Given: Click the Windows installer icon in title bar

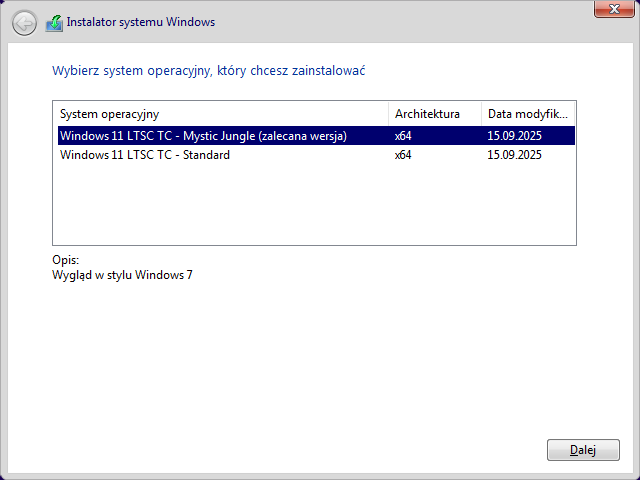Looking at the screenshot, I should [x=54, y=22].
